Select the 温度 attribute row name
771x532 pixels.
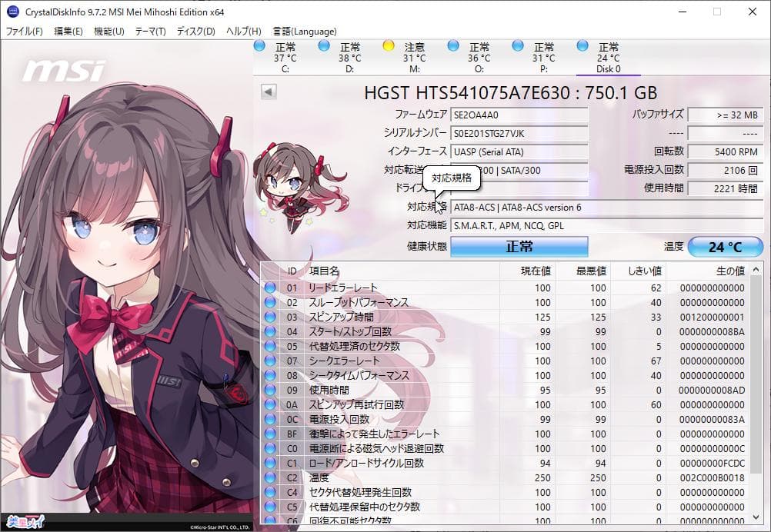319,477
